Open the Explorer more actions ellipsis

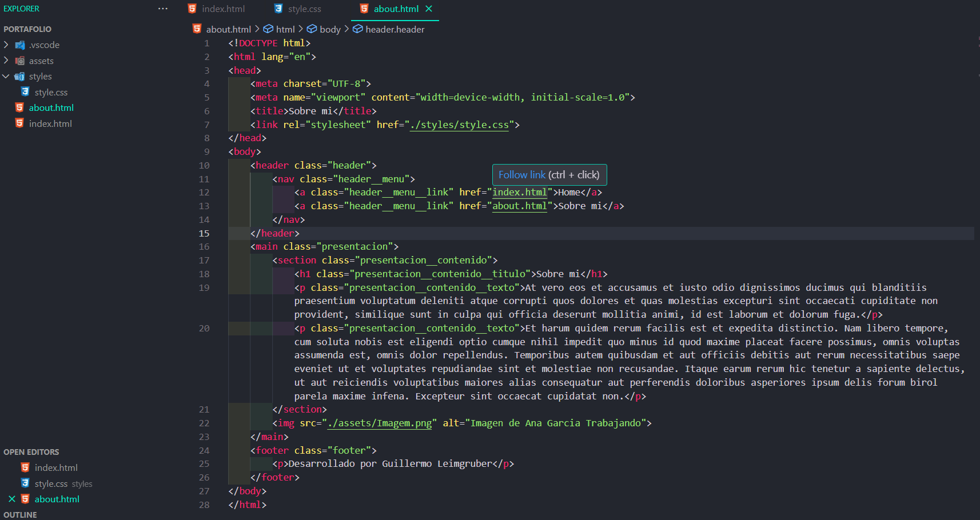click(163, 9)
